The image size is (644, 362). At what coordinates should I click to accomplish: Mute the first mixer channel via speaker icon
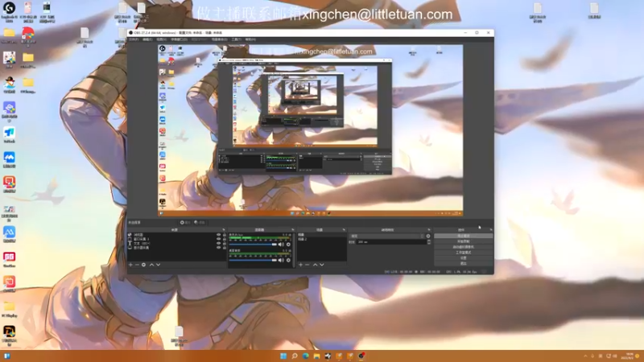[281, 245]
